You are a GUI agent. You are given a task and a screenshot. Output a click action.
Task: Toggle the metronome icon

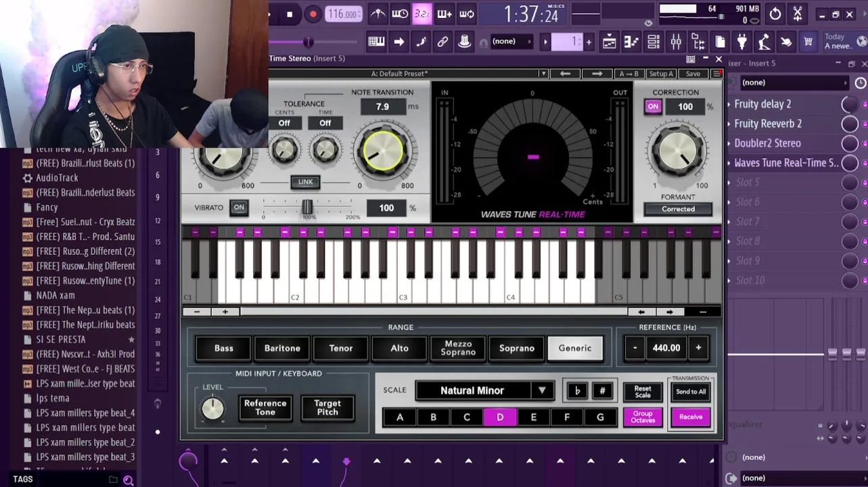click(378, 14)
